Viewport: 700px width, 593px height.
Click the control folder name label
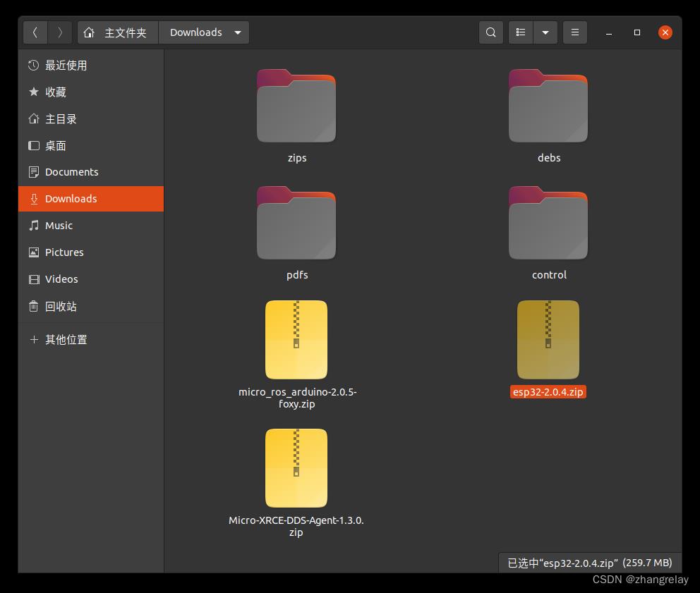549,275
